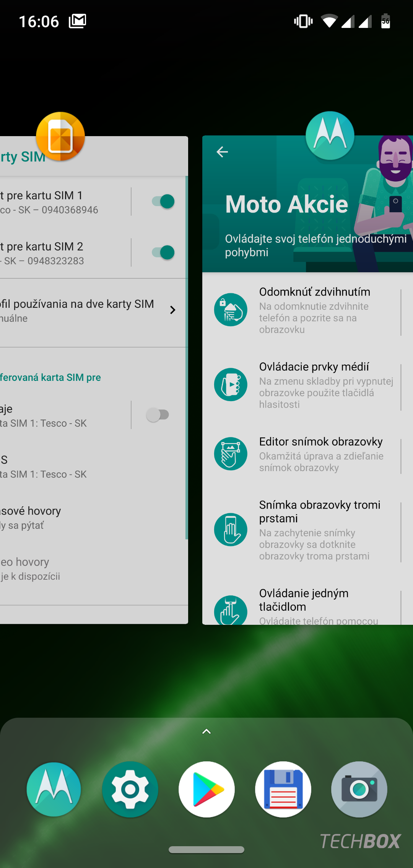Tap the Moto app icon above the recent card
This screenshot has width=413, height=868.
click(330, 136)
